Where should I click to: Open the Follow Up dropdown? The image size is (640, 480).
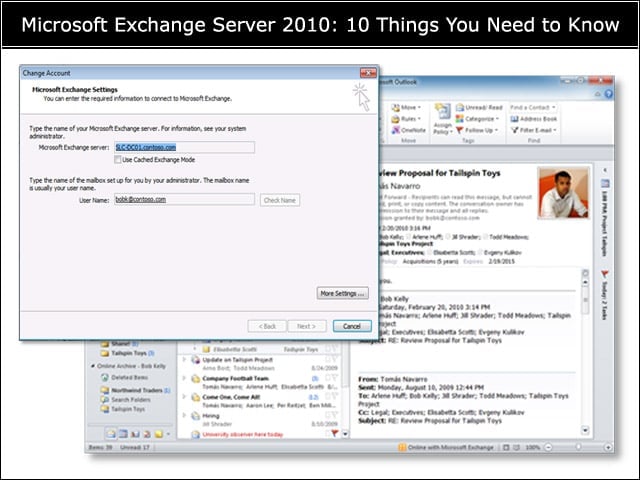pyautogui.click(x=477, y=130)
